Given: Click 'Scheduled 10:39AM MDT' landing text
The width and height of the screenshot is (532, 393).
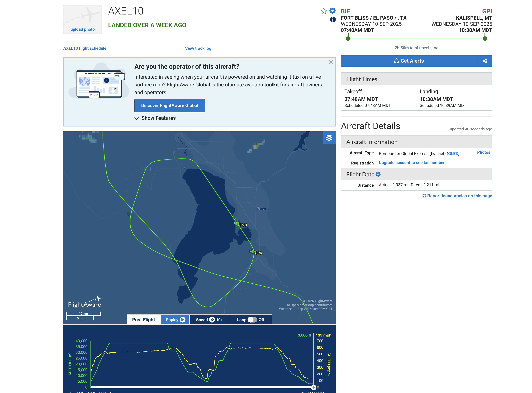Looking at the screenshot, I should pyautogui.click(x=443, y=106).
